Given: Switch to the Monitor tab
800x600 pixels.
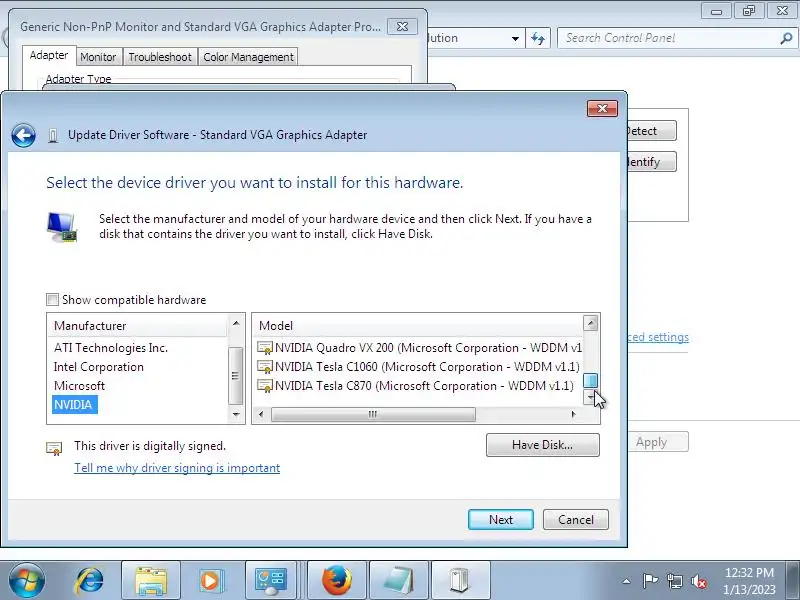Looking at the screenshot, I should [98, 57].
